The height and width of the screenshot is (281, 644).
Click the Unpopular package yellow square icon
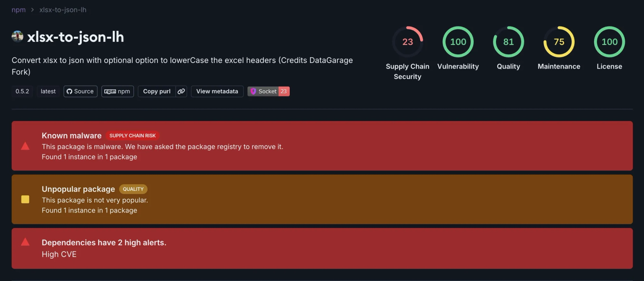[x=25, y=199]
